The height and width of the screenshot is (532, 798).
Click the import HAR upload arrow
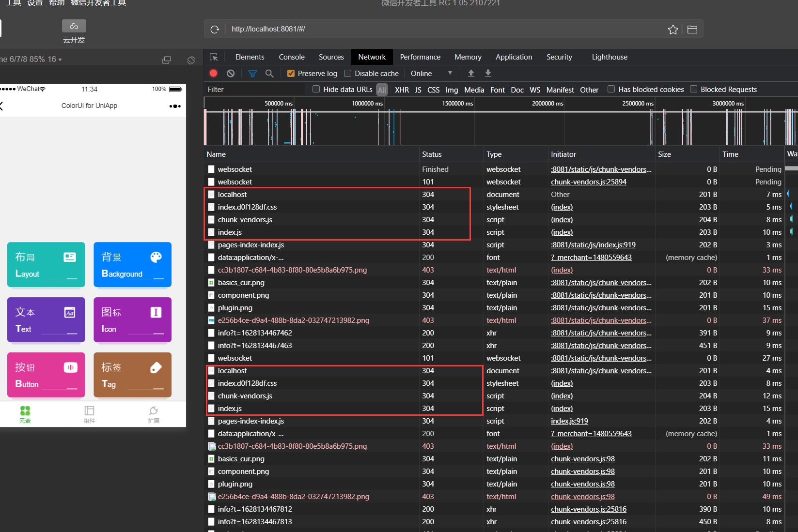tap(471, 73)
